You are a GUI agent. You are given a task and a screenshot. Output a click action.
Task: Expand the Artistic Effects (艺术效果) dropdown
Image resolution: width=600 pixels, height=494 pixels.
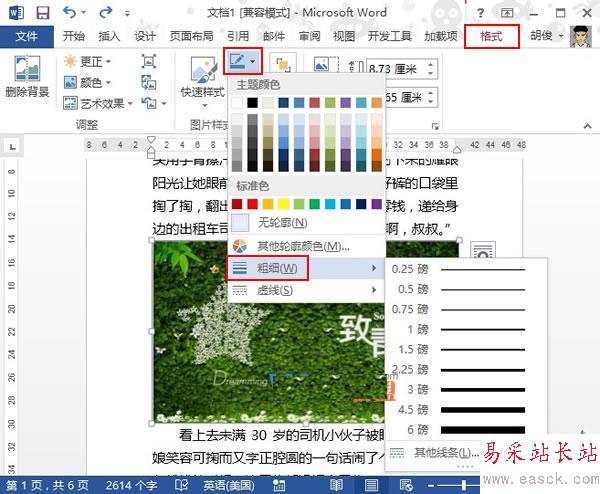(130, 103)
